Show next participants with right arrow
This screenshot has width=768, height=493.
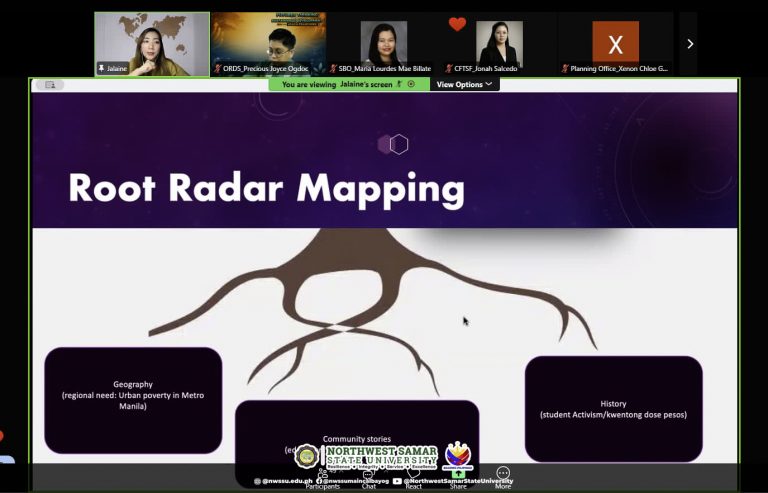point(690,44)
